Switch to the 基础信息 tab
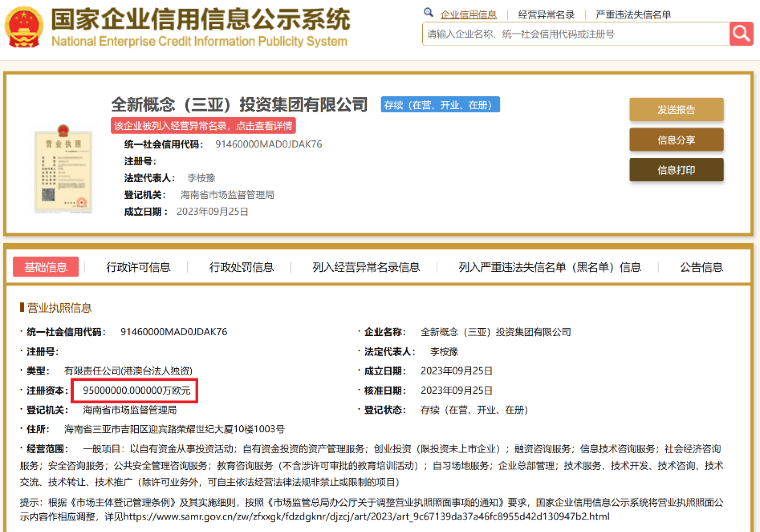 click(46, 267)
